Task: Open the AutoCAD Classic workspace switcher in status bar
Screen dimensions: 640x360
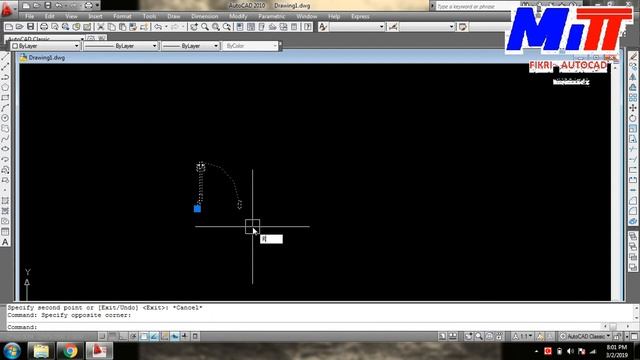Action: pyautogui.click(x=585, y=336)
